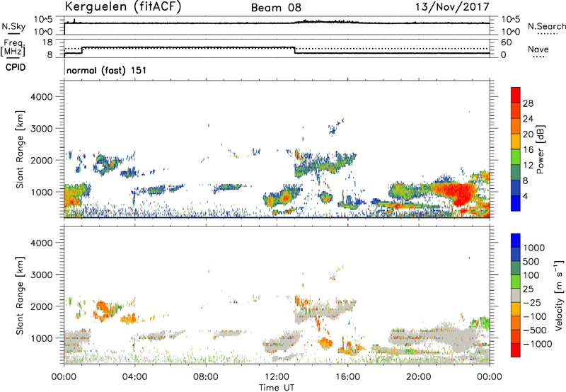Screen dimensions: 566x392
Task: Click the red top segment of Power color bar
Action: tap(516, 95)
